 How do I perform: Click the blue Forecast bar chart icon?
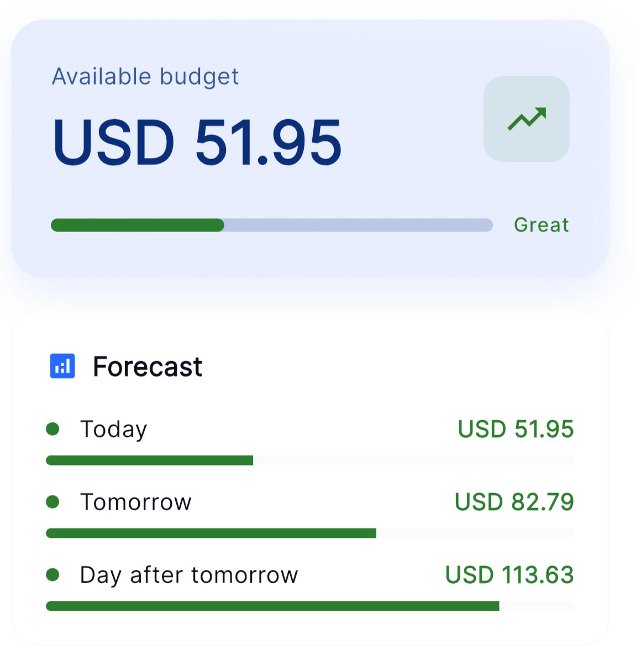[62, 366]
